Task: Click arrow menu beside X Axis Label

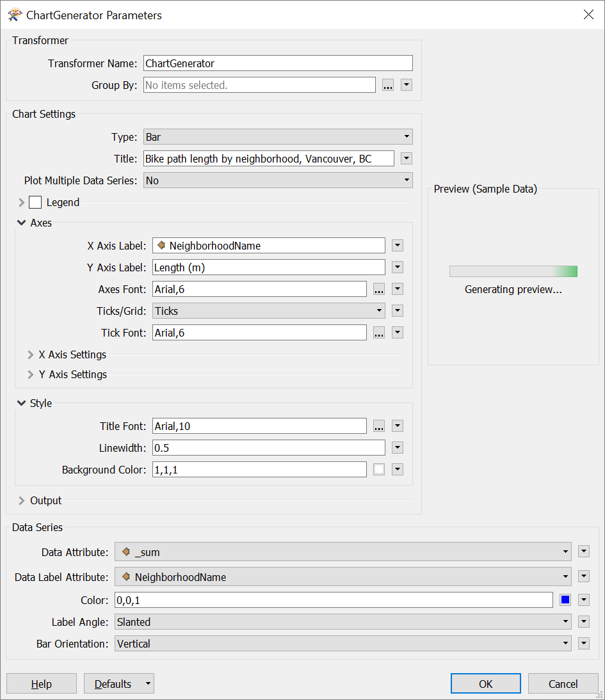Action: click(397, 246)
